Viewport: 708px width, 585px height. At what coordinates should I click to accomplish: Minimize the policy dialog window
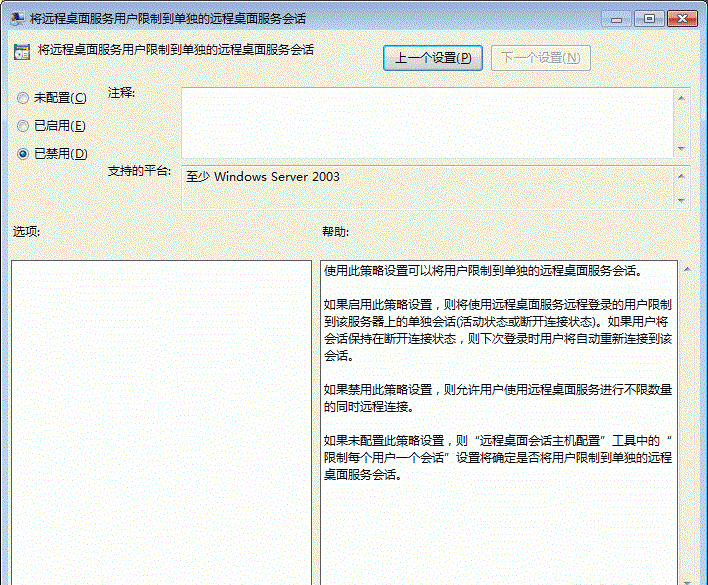616,19
